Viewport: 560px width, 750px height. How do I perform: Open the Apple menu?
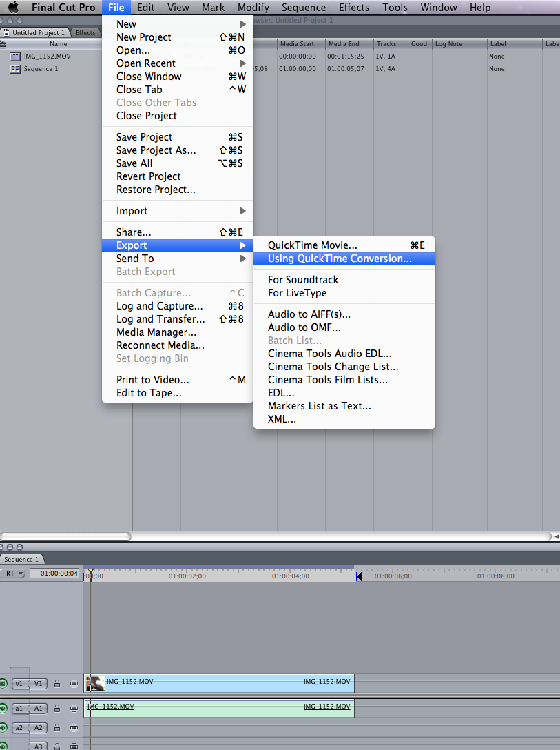pos(13,7)
